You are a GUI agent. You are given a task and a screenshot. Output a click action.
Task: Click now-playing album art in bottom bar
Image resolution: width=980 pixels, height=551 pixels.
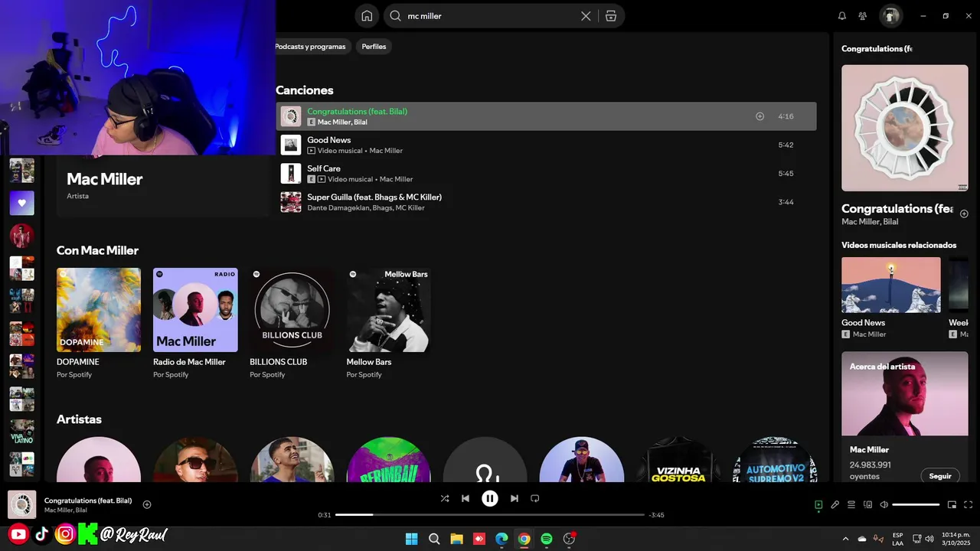pos(22,504)
